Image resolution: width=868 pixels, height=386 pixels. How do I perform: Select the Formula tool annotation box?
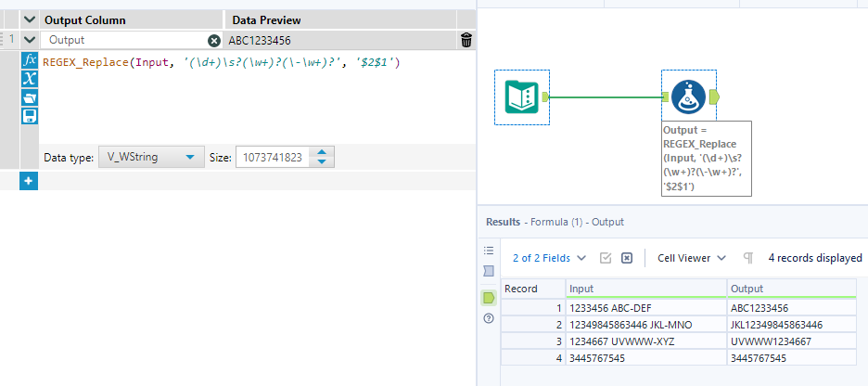coord(707,159)
